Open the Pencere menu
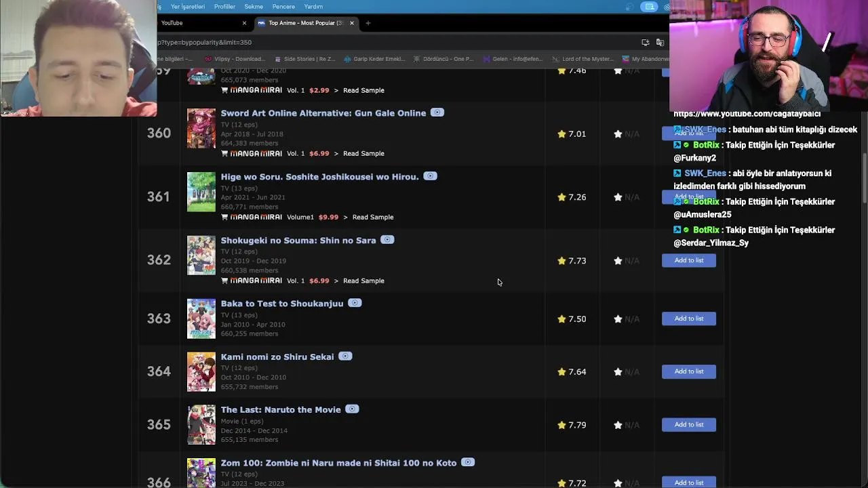 coord(283,7)
